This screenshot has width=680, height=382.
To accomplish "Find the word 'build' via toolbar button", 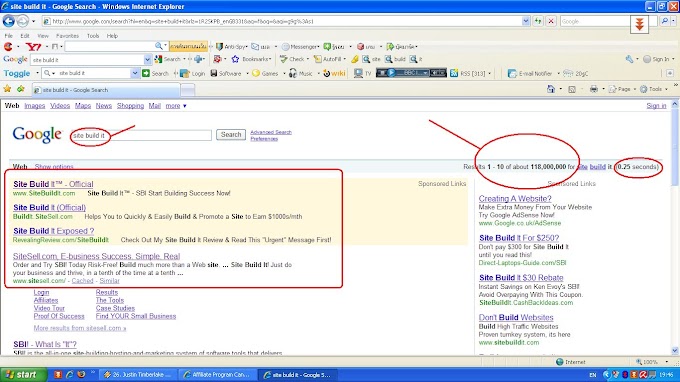I will (x=395, y=59).
